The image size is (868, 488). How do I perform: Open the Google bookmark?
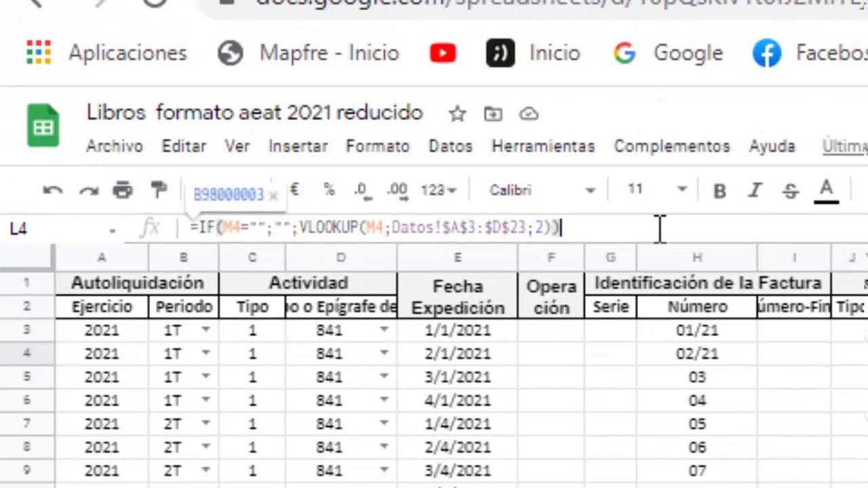tap(668, 53)
